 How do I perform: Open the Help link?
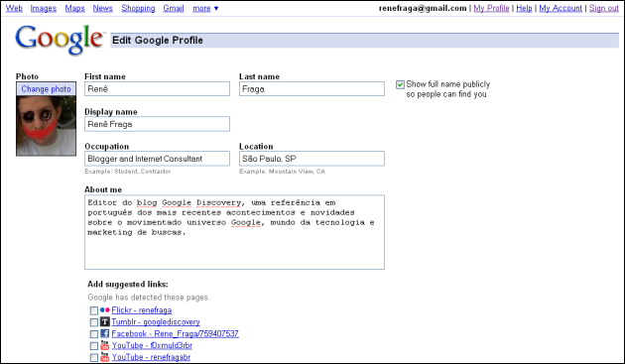524,8
